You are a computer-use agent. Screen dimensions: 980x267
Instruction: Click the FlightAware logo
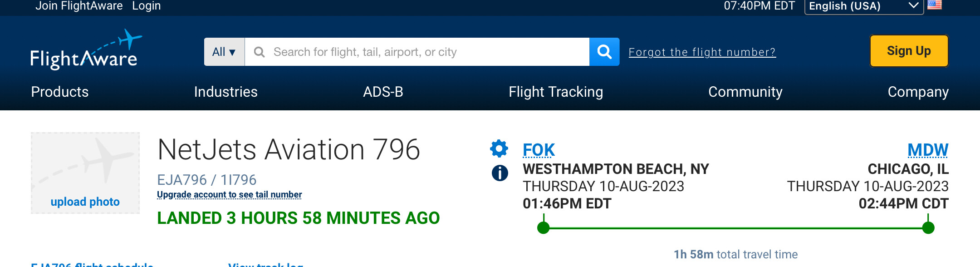85,51
